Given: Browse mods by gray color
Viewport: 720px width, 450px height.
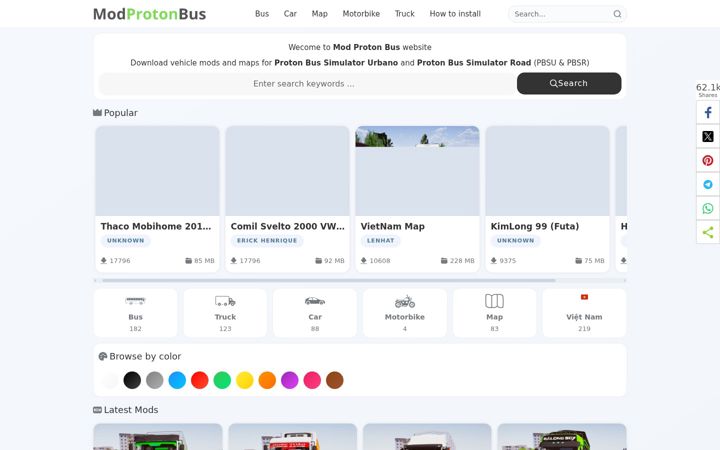Looking at the screenshot, I should (155, 380).
